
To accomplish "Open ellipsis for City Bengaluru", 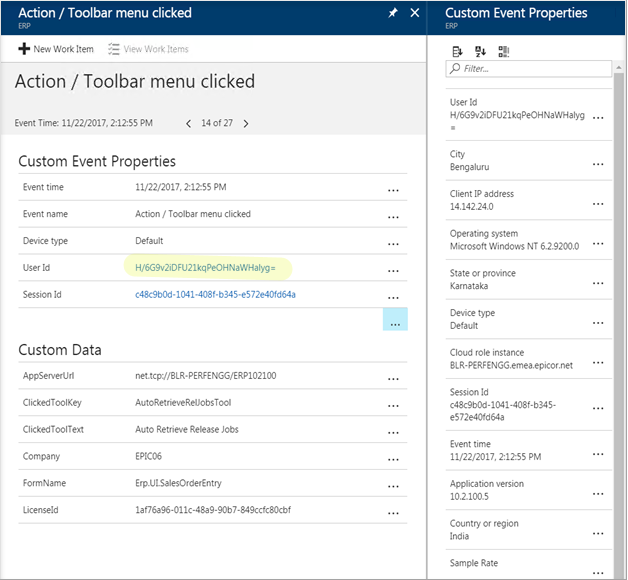I will (598, 164).
